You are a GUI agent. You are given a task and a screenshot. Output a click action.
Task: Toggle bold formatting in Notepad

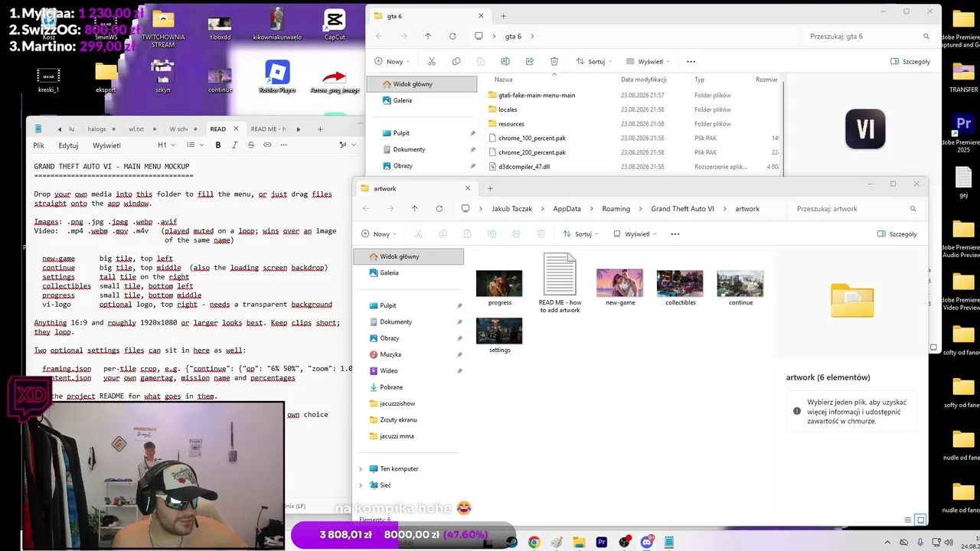pyautogui.click(x=218, y=145)
